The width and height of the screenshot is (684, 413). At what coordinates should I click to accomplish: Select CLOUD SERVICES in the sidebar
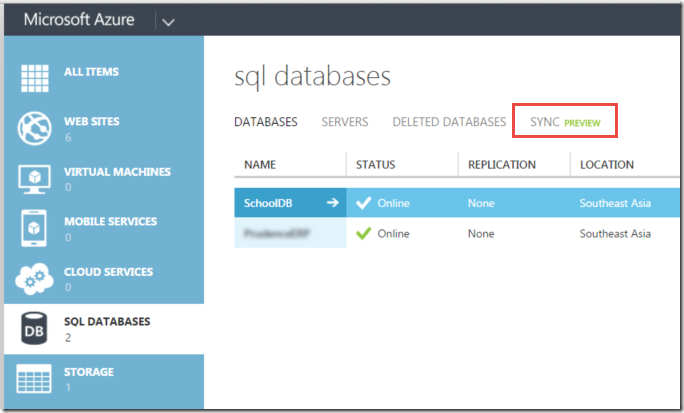109,272
